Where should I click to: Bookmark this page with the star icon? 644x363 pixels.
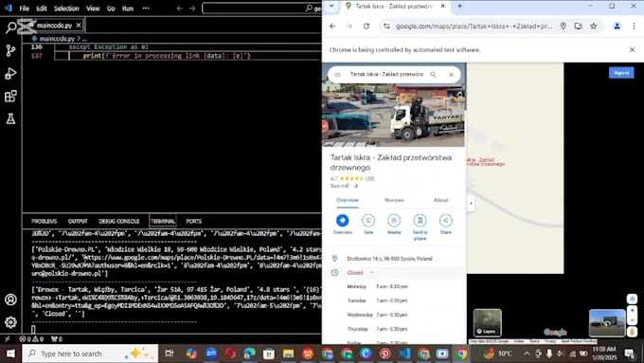coord(594,27)
